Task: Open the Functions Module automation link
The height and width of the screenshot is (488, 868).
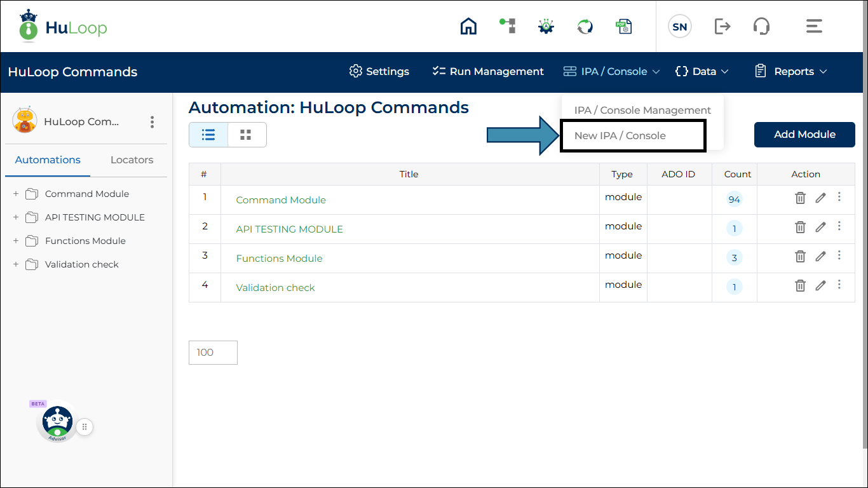Action: tap(279, 259)
